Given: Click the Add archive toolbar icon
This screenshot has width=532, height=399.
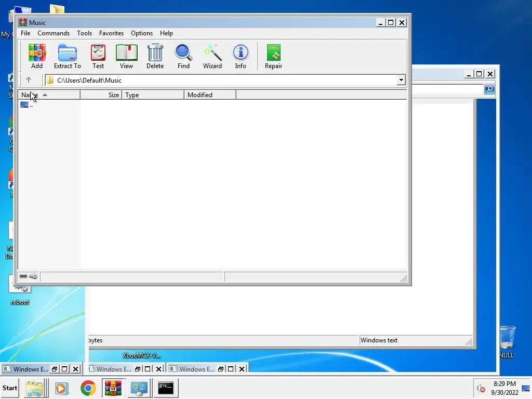Looking at the screenshot, I should coord(37,56).
